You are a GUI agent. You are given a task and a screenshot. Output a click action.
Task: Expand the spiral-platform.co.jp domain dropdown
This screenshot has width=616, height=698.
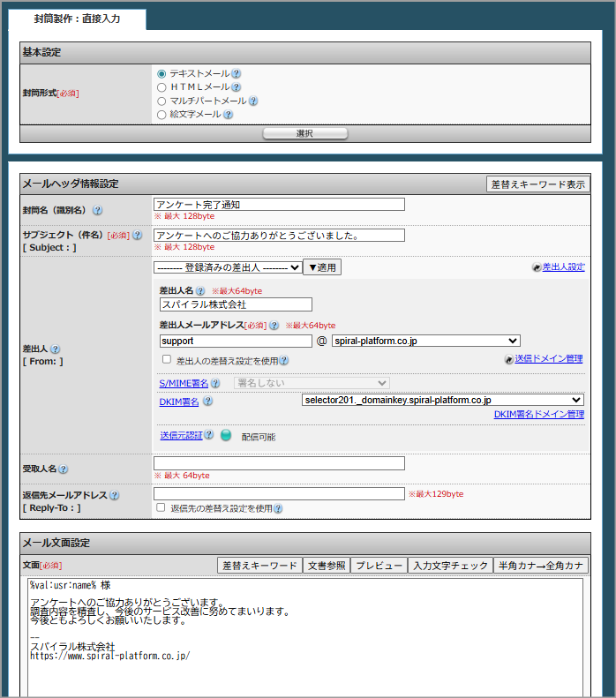click(425, 341)
